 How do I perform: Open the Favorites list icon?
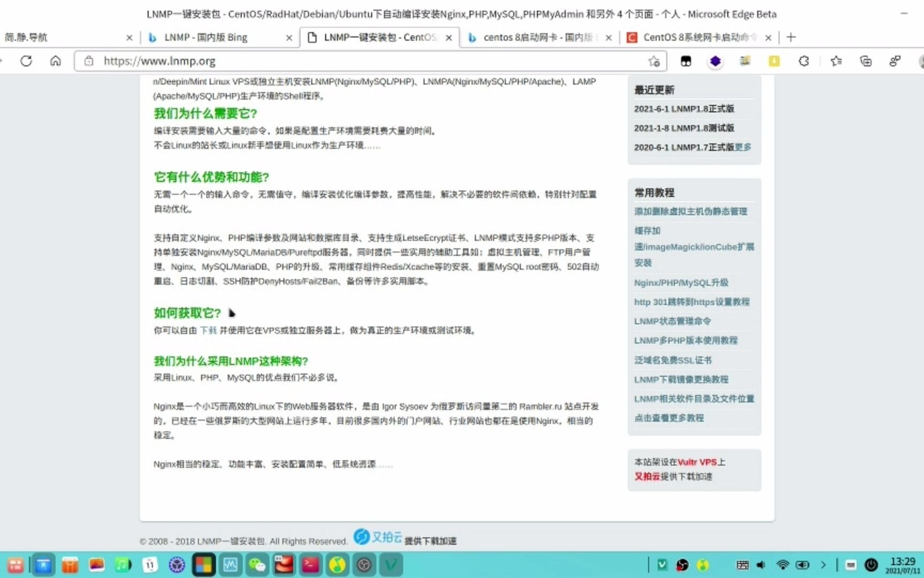click(836, 61)
